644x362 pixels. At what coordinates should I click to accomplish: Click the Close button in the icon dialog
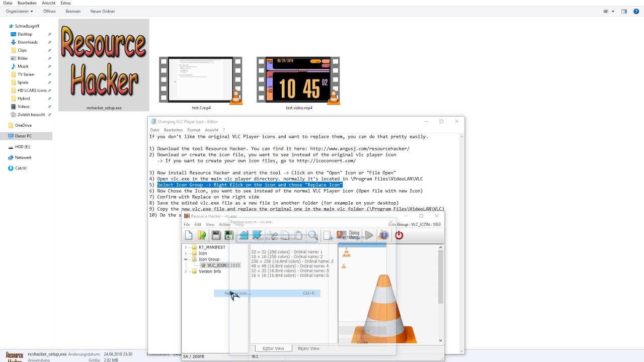(x=362, y=342)
